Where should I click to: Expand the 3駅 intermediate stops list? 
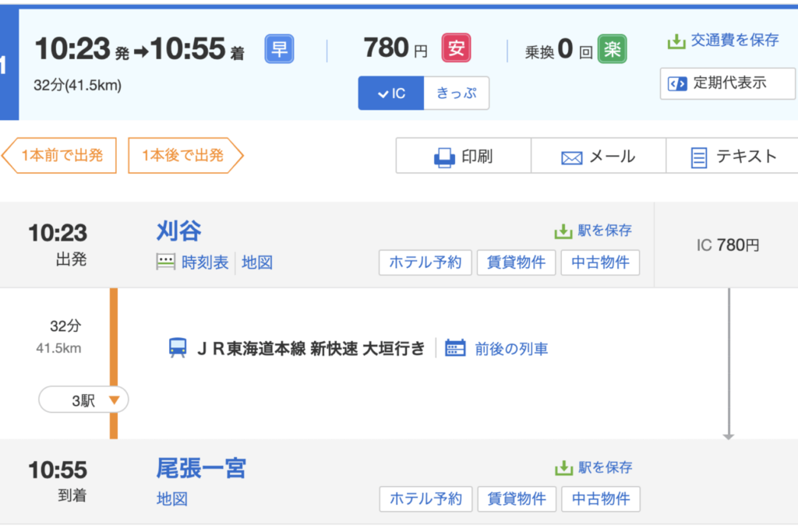(x=84, y=400)
